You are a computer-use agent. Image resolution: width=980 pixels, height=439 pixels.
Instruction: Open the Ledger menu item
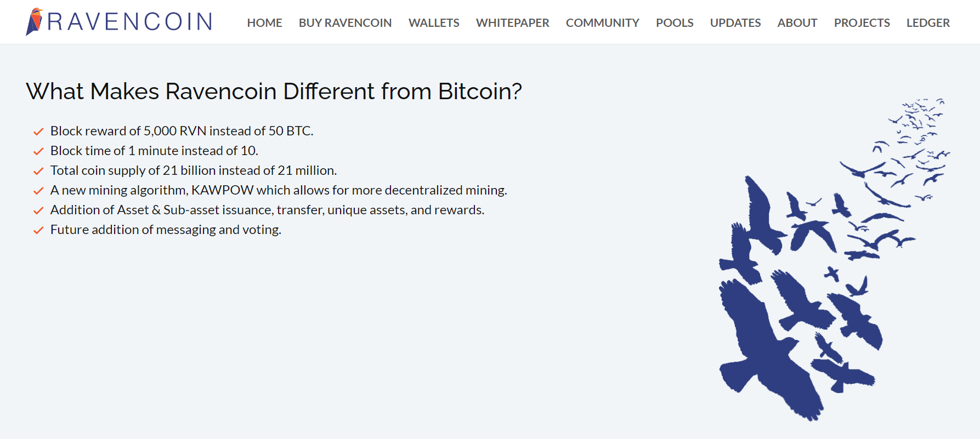[x=928, y=23]
